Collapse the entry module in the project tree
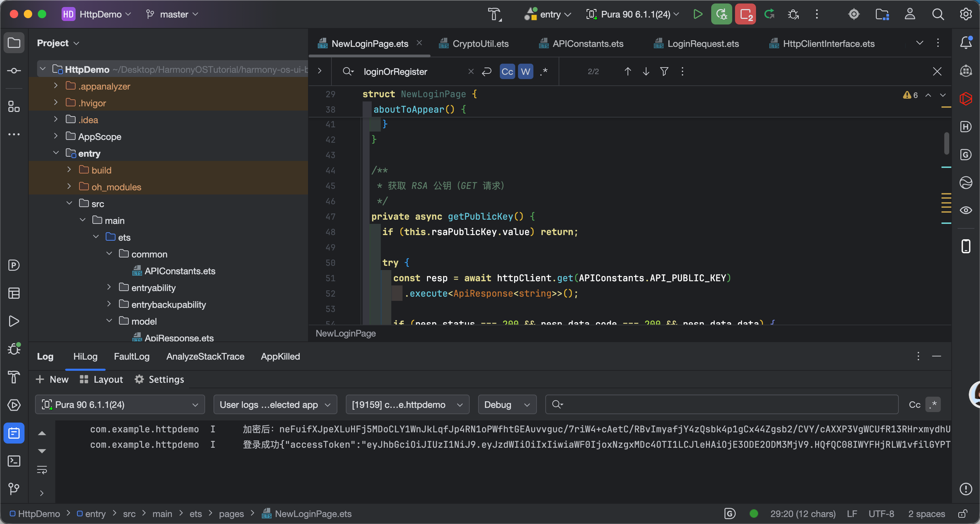This screenshot has height=524, width=980. [56, 153]
